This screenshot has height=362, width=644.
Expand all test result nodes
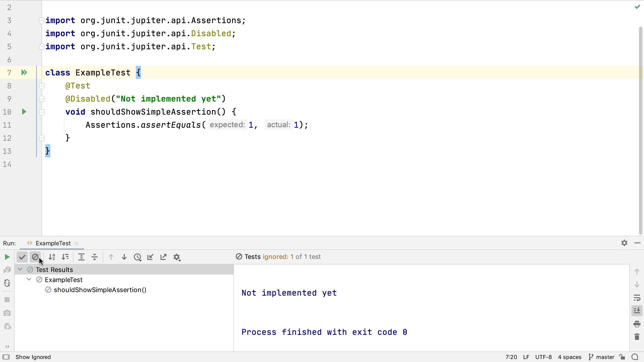(x=82, y=257)
